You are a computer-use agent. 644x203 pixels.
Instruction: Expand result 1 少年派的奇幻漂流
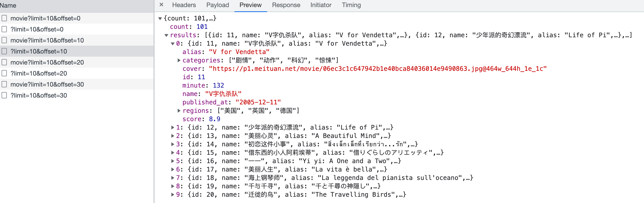[x=173, y=127]
